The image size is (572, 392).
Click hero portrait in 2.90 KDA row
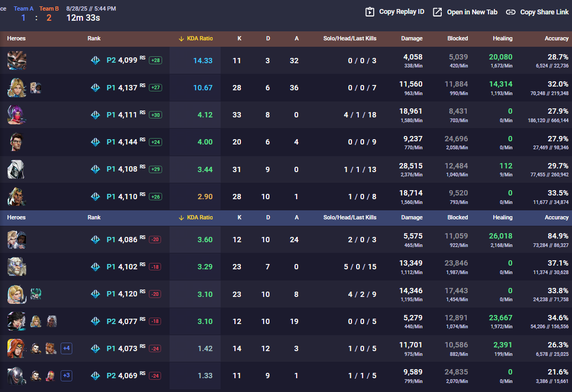(17, 197)
